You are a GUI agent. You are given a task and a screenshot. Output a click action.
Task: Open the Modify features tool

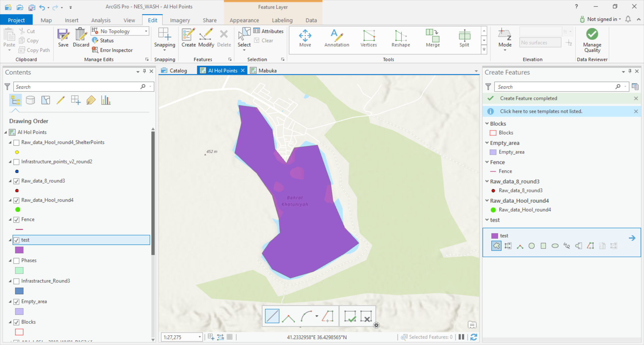point(206,38)
